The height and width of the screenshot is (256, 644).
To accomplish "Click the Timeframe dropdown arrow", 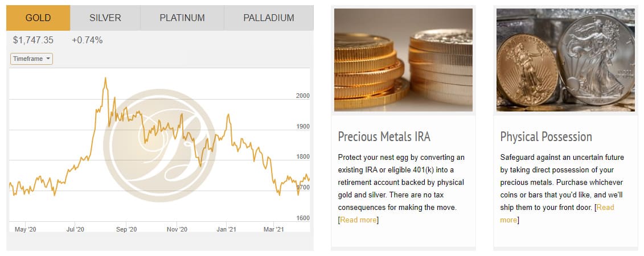I will click(48, 59).
